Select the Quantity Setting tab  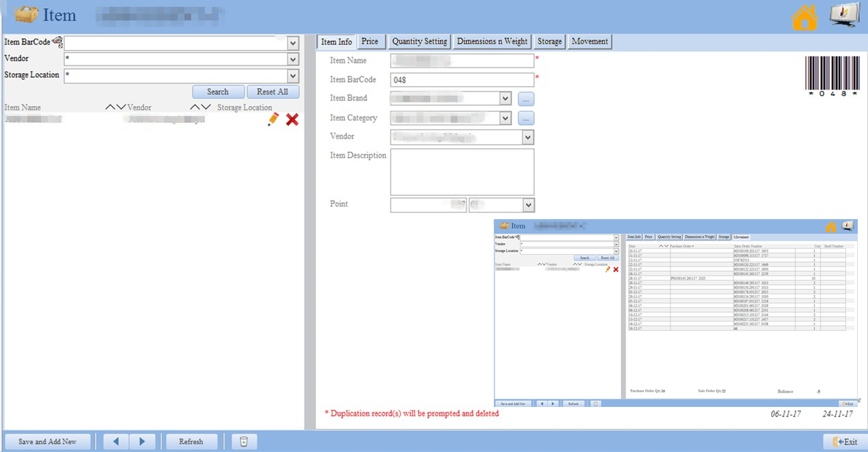(419, 42)
